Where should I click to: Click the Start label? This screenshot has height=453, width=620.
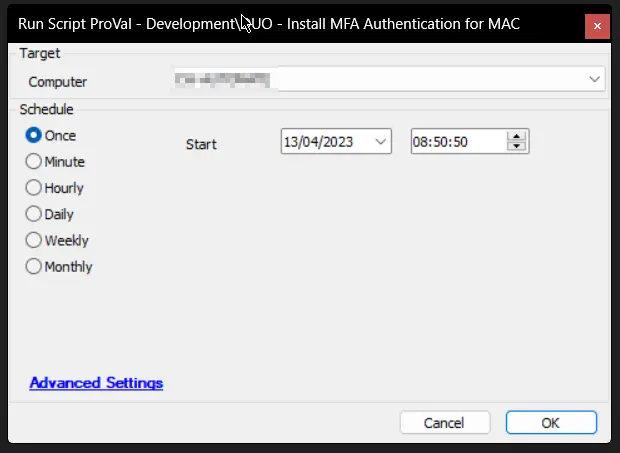coord(201,144)
